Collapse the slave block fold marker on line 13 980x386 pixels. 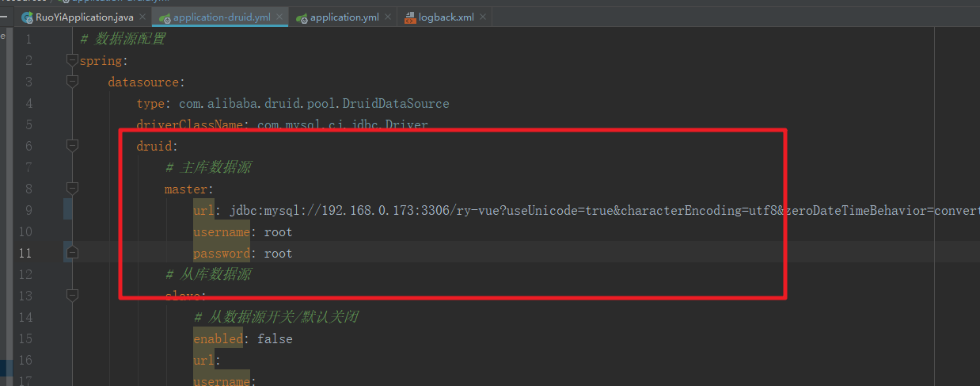click(72, 295)
